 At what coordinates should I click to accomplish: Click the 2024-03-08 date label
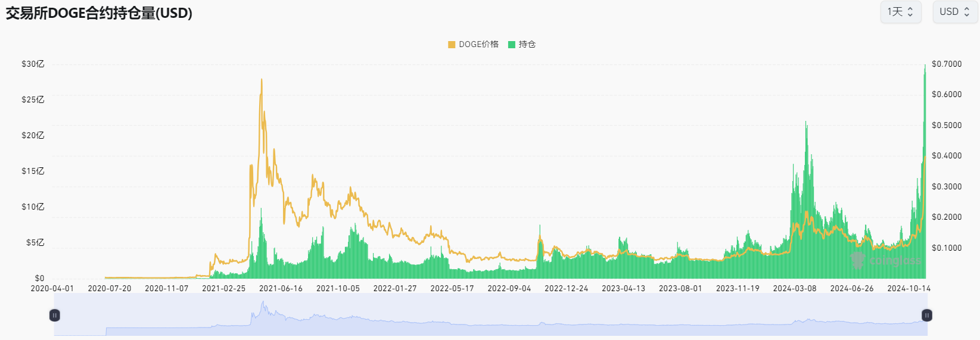click(795, 288)
